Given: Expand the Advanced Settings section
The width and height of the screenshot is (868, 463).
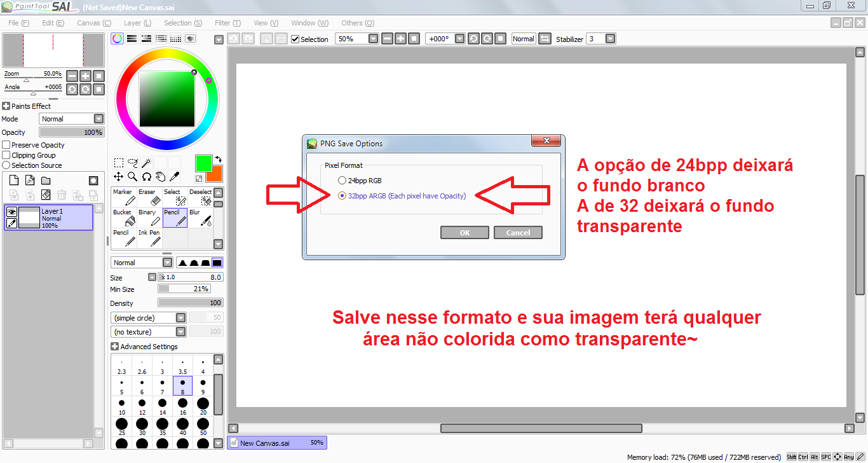Looking at the screenshot, I should (144, 347).
